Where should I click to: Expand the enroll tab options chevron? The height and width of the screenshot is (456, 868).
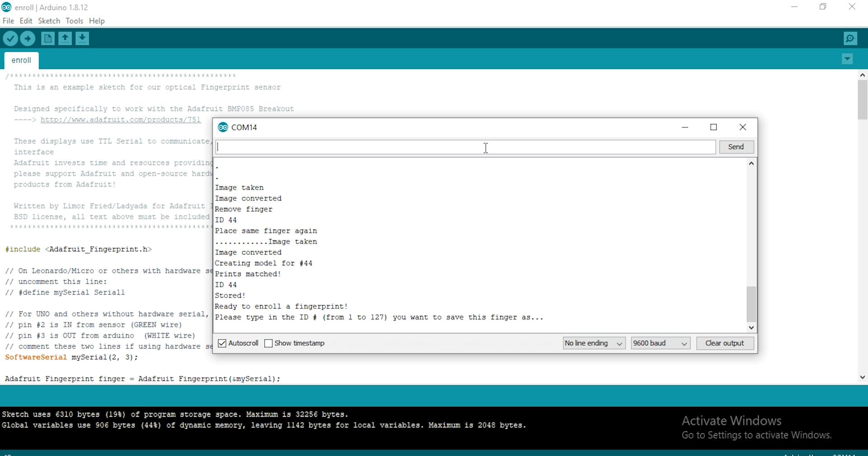pos(847,59)
